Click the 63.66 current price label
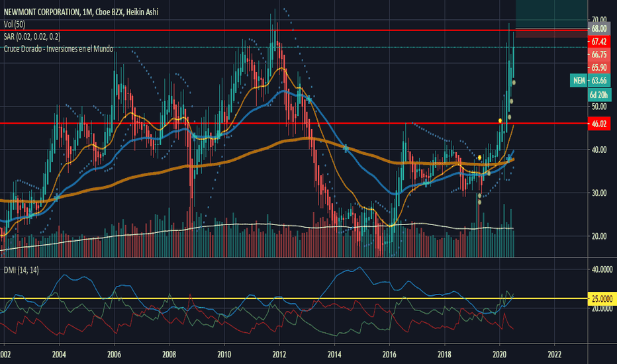The height and width of the screenshot is (364, 617). coord(599,81)
